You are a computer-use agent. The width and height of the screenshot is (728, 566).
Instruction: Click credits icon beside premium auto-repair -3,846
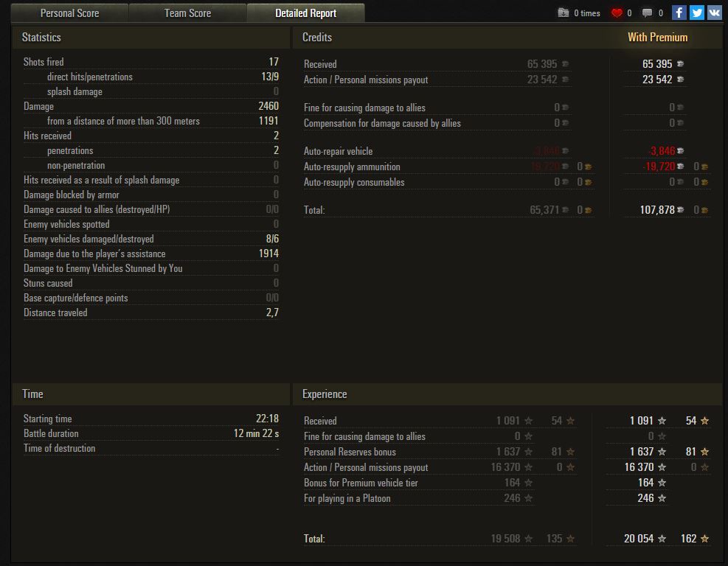click(680, 151)
